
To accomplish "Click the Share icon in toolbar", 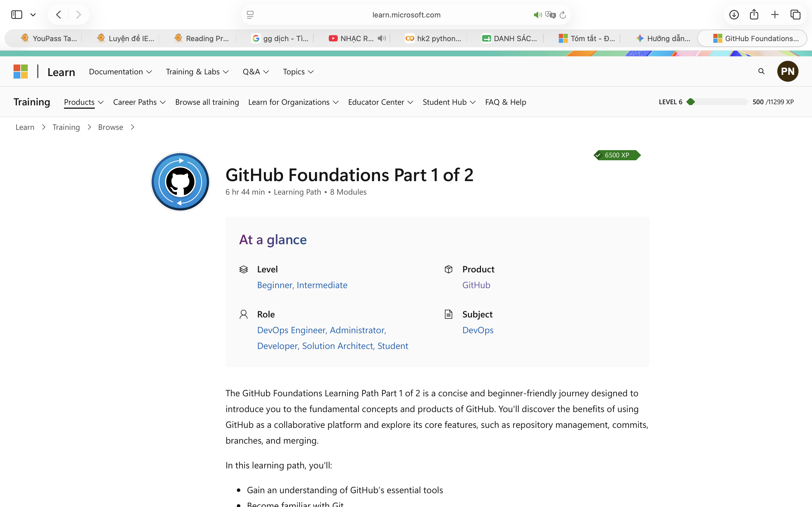I will coord(754,14).
